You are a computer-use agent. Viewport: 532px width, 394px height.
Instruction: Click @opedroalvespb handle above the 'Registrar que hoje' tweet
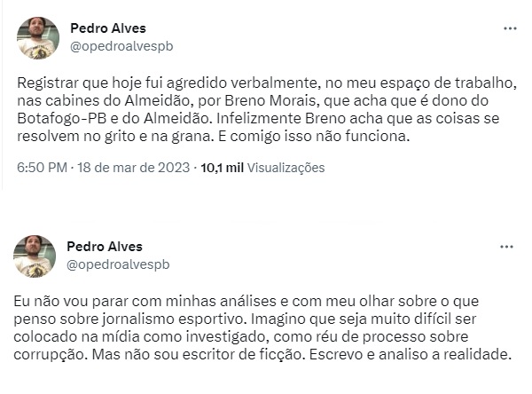point(121,46)
